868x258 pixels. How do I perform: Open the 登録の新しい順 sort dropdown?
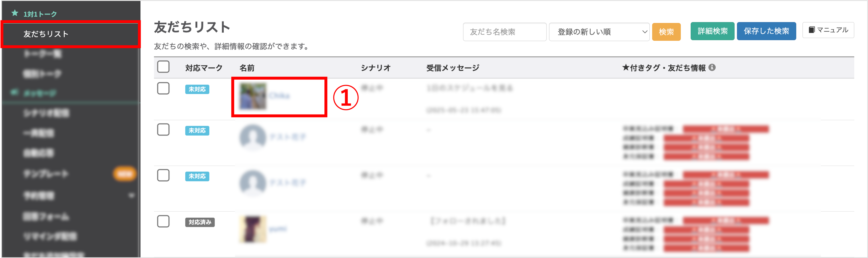599,32
